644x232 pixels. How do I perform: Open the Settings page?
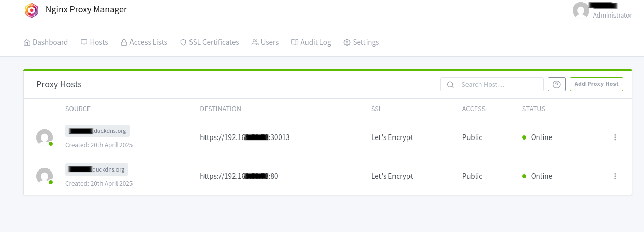[x=361, y=42]
